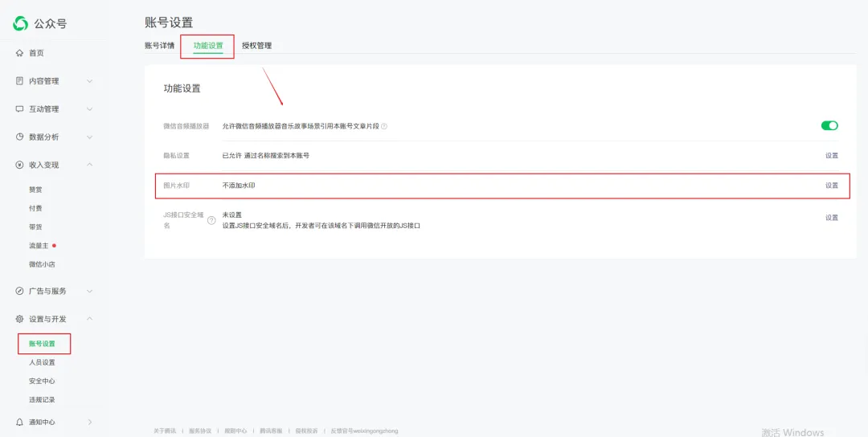This screenshot has width=868, height=437.
Task: Expand the 数据分析 menu arrow
Action: pyautogui.click(x=89, y=137)
